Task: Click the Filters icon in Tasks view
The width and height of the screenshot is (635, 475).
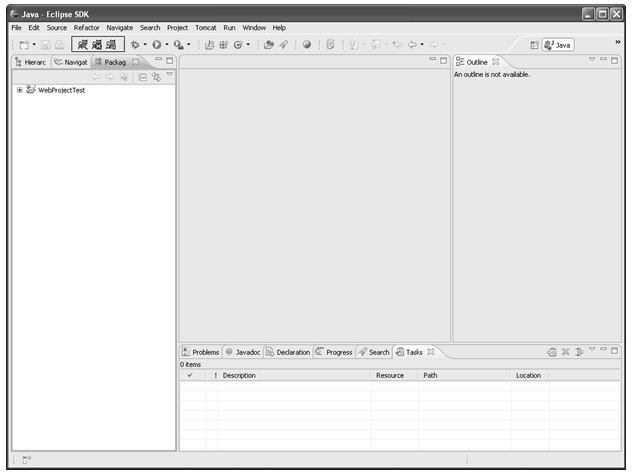Action: coord(580,352)
